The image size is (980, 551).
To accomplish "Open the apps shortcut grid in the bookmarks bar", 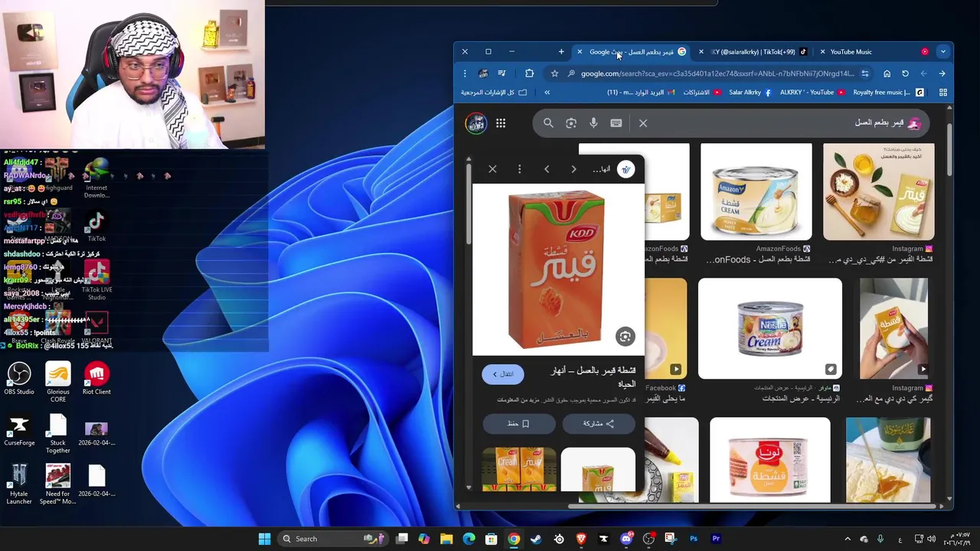I will pos(943,93).
